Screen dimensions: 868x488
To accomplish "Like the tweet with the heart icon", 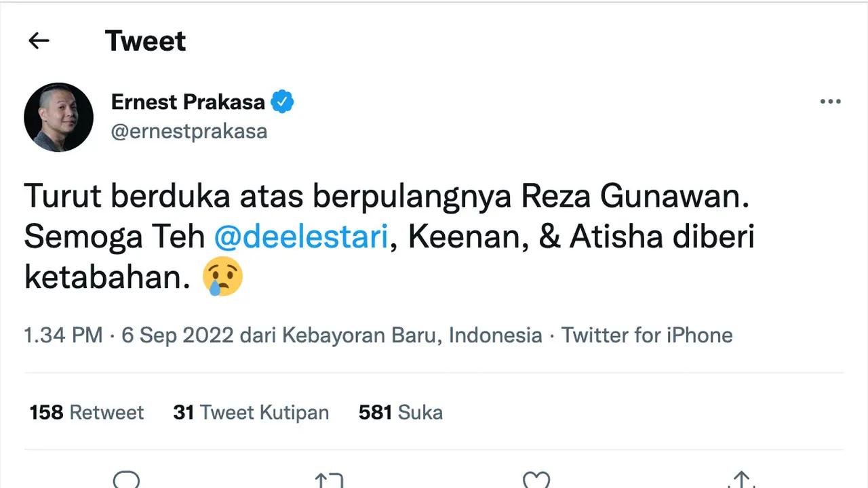I will coord(536,480).
